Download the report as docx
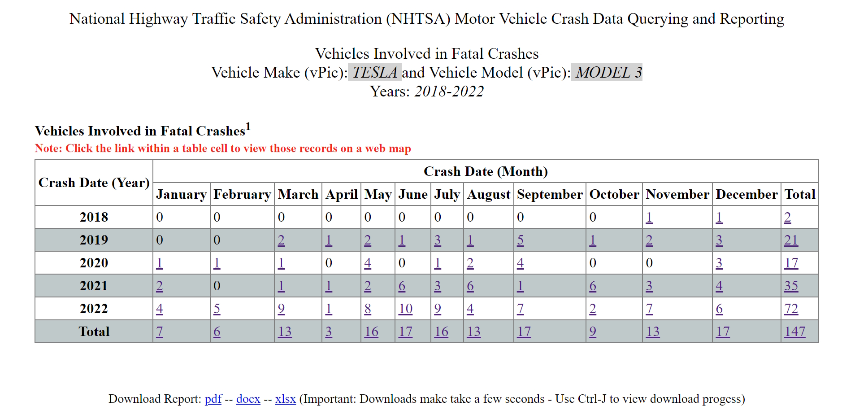The width and height of the screenshot is (868, 419). [x=248, y=399]
